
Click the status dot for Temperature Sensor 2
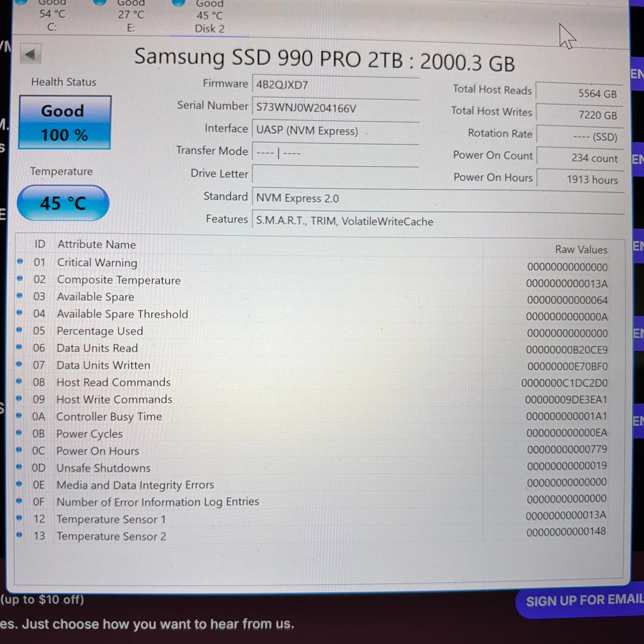click(19, 535)
